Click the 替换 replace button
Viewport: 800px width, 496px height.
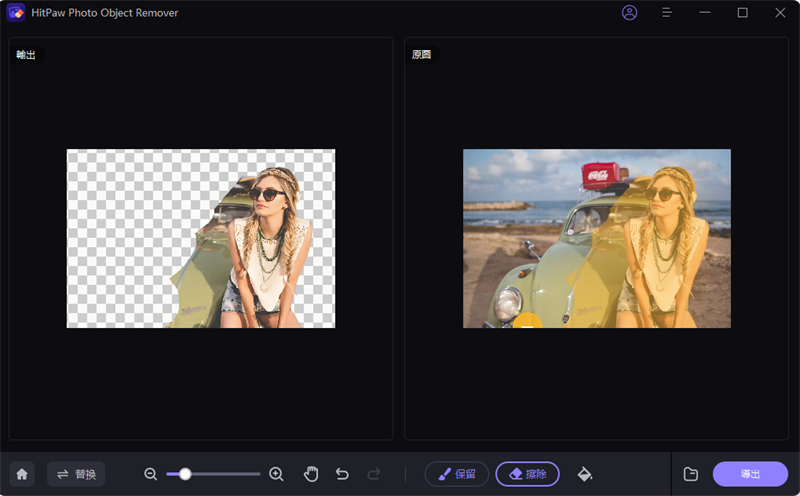tap(76, 474)
